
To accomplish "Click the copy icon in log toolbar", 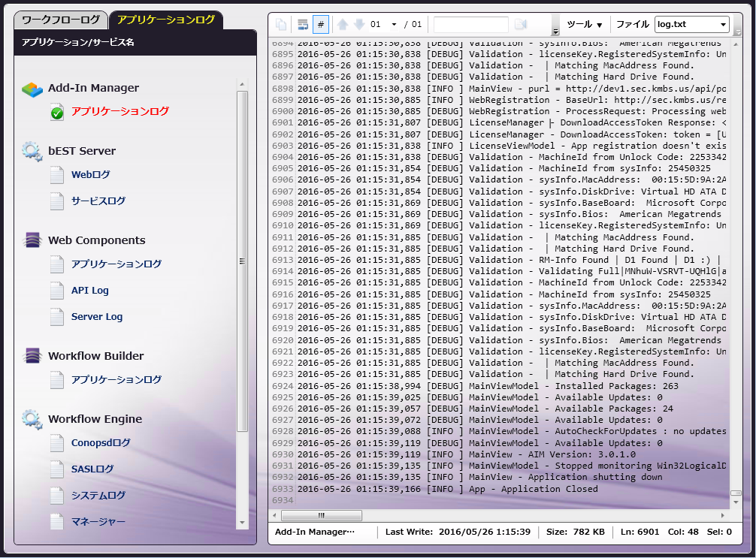I will [x=280, y=24].
